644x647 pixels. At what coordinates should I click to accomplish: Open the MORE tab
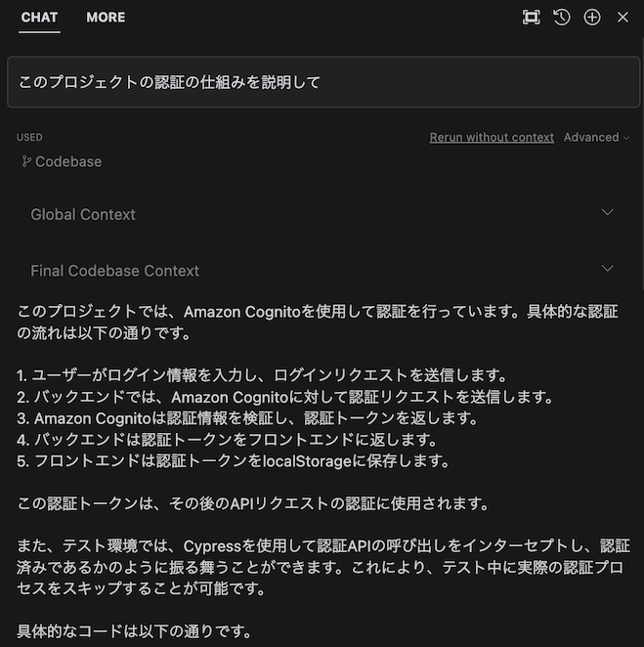[106, 18]
